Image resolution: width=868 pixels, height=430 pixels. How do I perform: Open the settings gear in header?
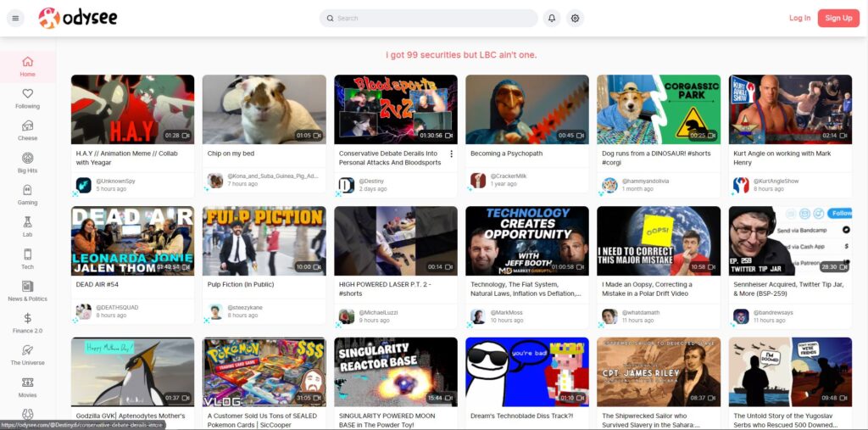pyautogui.click(x=576, y=19)
